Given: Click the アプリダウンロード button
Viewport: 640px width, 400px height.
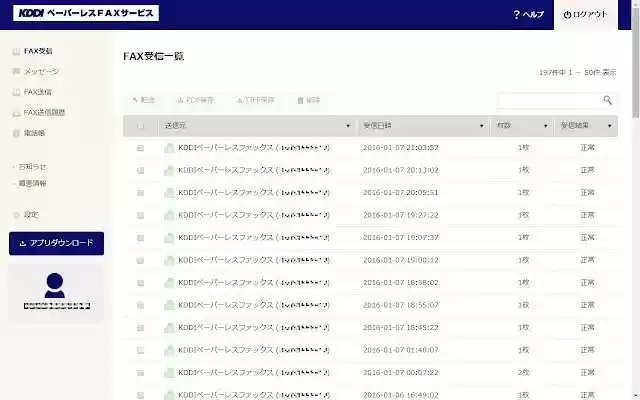Looking at the screenshot, I should pos(56,243).
